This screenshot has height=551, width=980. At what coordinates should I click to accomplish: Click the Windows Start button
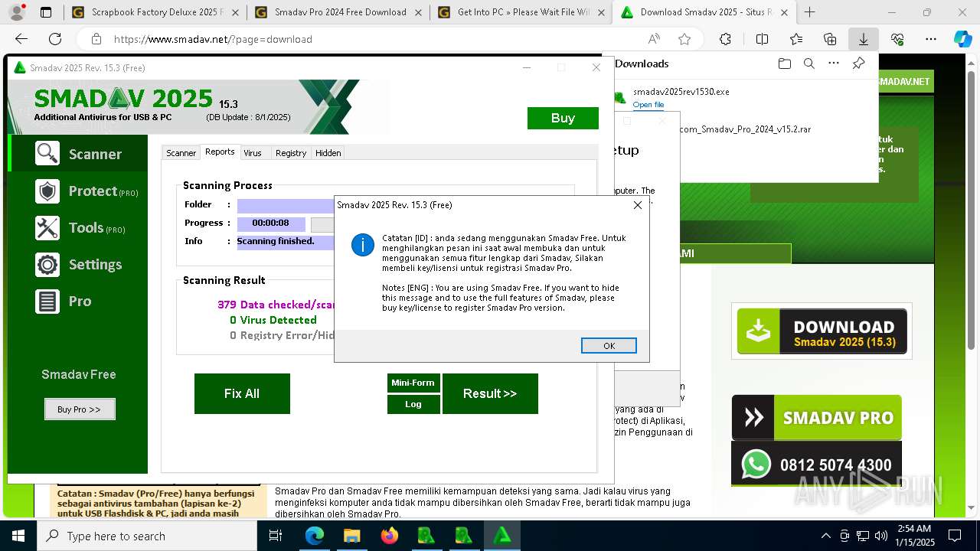[18, 536]
